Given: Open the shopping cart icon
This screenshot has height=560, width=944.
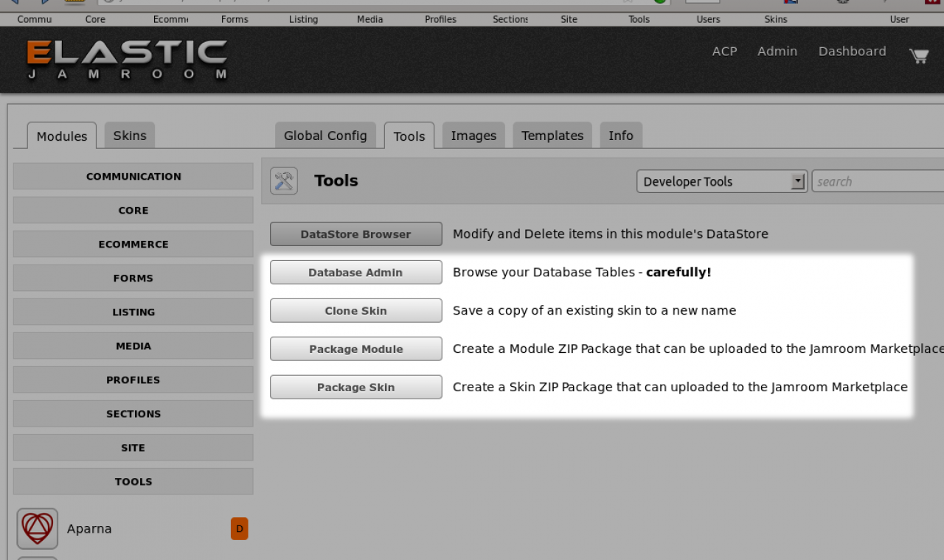Looking at the screenshot, I should 918,55.
